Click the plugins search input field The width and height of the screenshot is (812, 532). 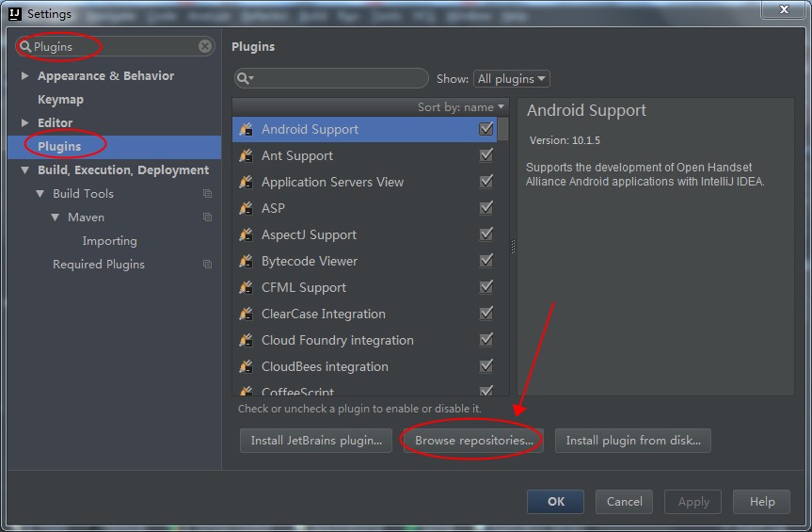pyautogui.click(x=331, y=79)
